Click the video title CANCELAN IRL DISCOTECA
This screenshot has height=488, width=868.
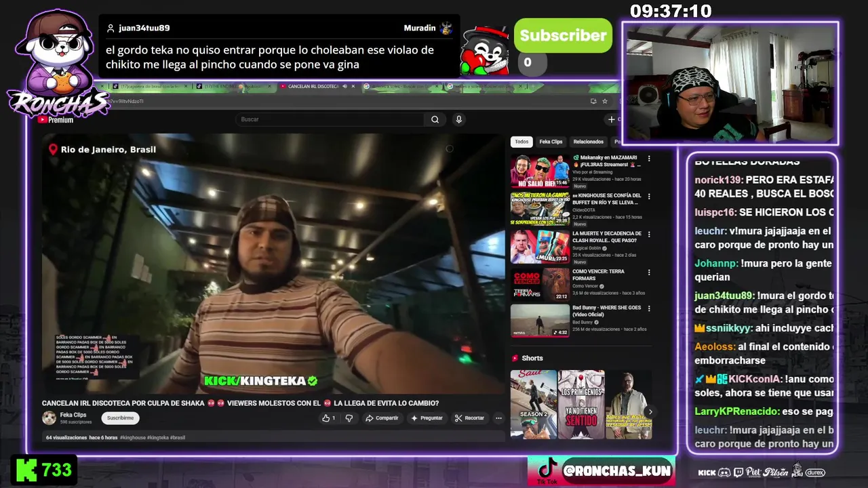(x=240, y=403)
